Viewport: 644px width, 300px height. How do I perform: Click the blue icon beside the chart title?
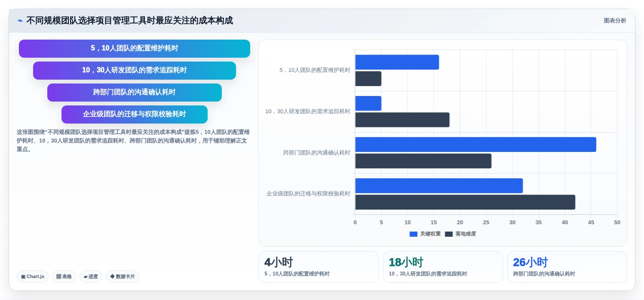coord(20,21)
